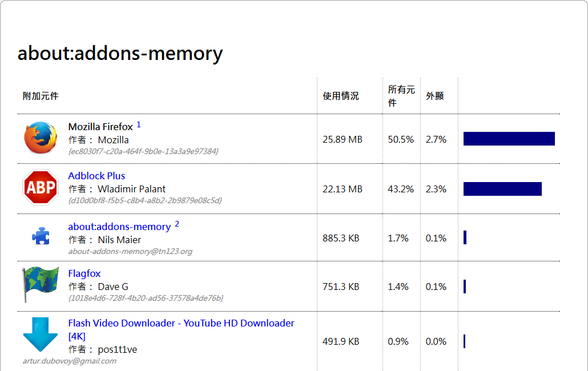Click the about:addons-memory page heading
The width and height of the screenshot is (588, 371).
(120, 54)
